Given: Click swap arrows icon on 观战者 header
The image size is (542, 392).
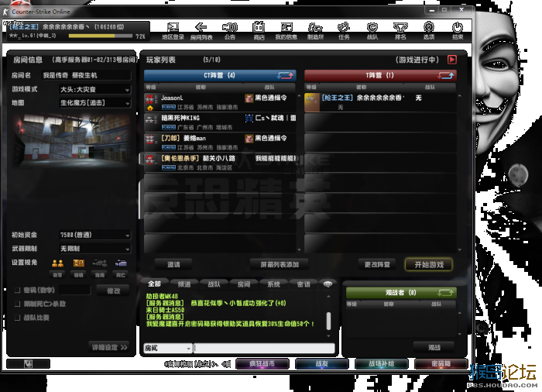Looking at the screenshot, I should coord(445,293).
